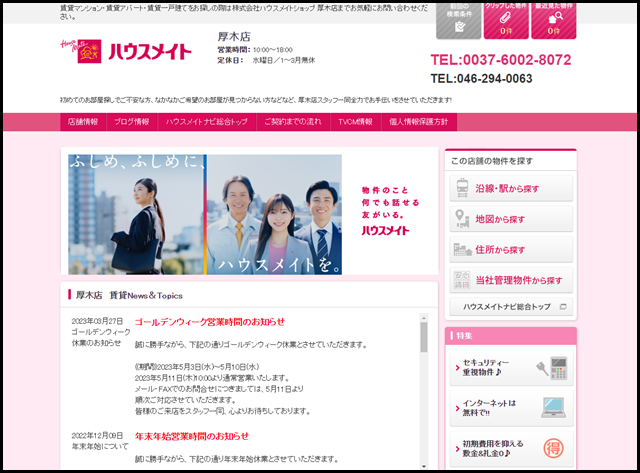Open sidebar ハウスメイトナビ総合トップ button
This screenshot has height=473, width=640.
pos(511,306)
